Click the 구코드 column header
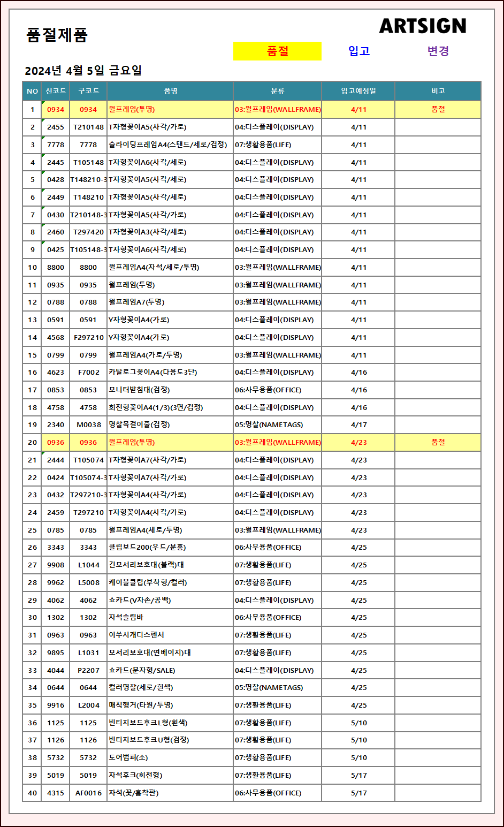Image resolution: width=504 pixels, height=827 pixels. [x=88, y=91]
